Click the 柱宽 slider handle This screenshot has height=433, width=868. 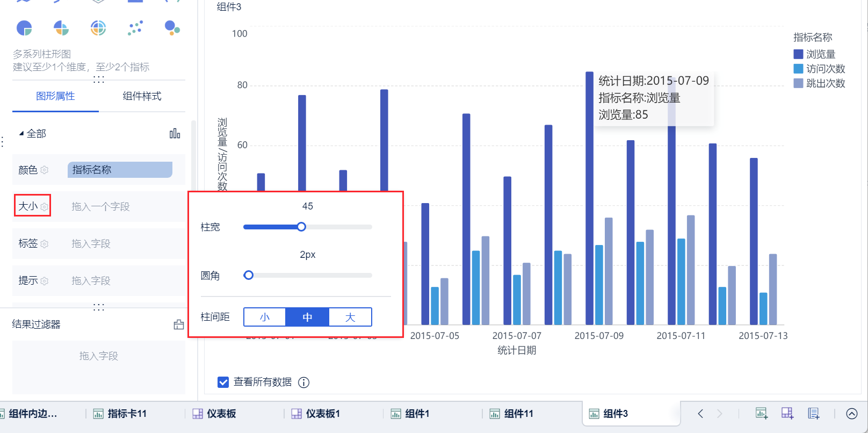click(301, 227)
